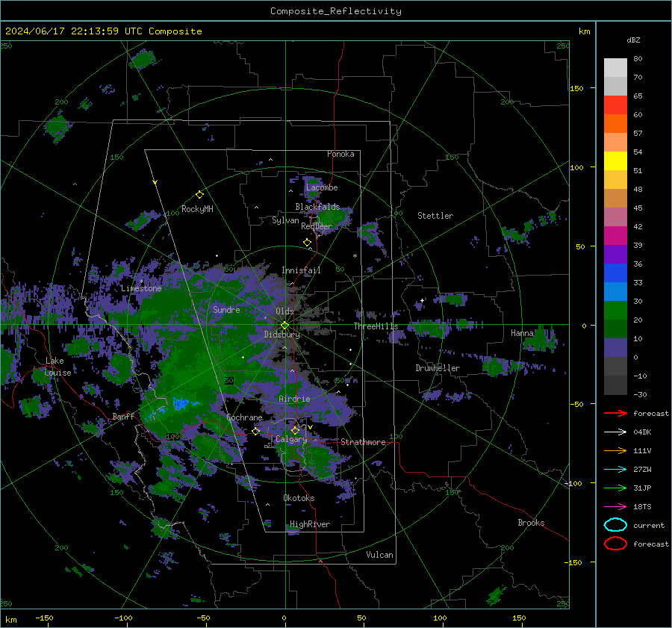Image resolution: width=672 pixels, height=628 pixels.
Task: Click the ThreeHills label
Action: (x=376, y=326)
